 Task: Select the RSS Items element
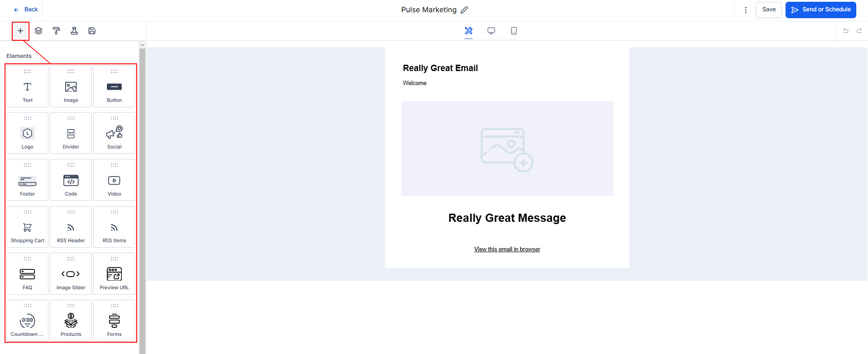point(115,227)
